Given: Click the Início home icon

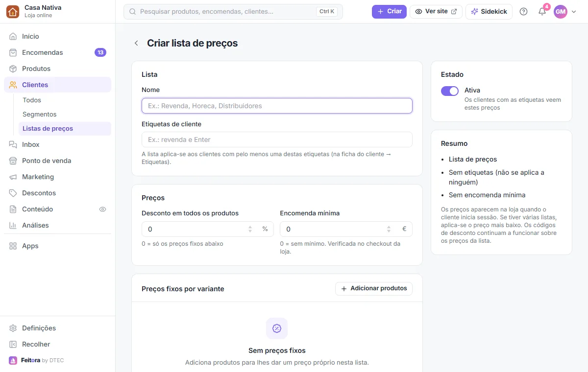Looking at the screenshot, I should coord(13,36).
